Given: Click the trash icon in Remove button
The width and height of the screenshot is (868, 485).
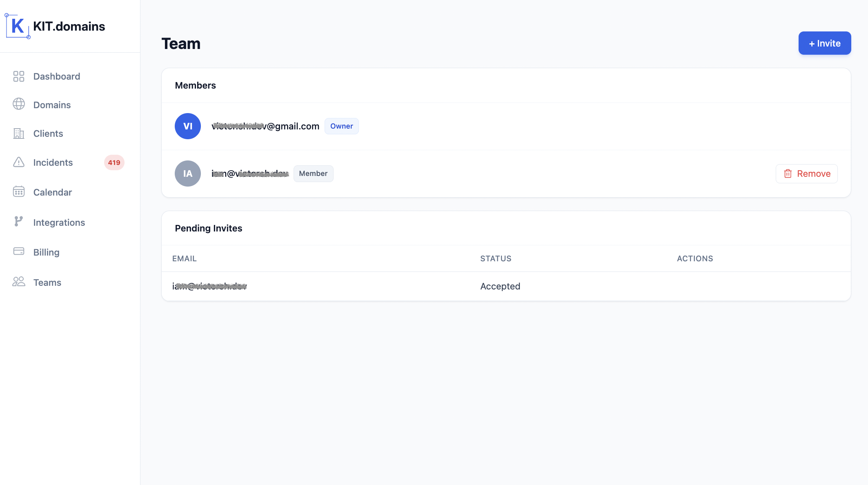Looking at the screenshot, I should [788, 174].
